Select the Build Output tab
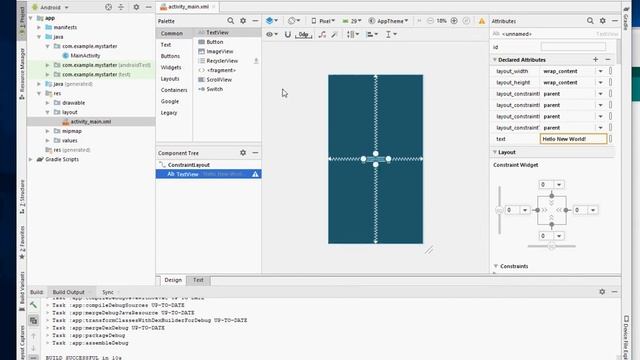The image size is (640, 360). click(69, 292)
